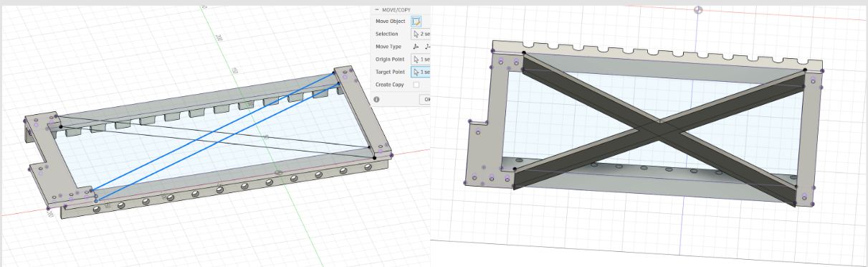Enable the Create Copy checkbox

(x=416, y=85)
